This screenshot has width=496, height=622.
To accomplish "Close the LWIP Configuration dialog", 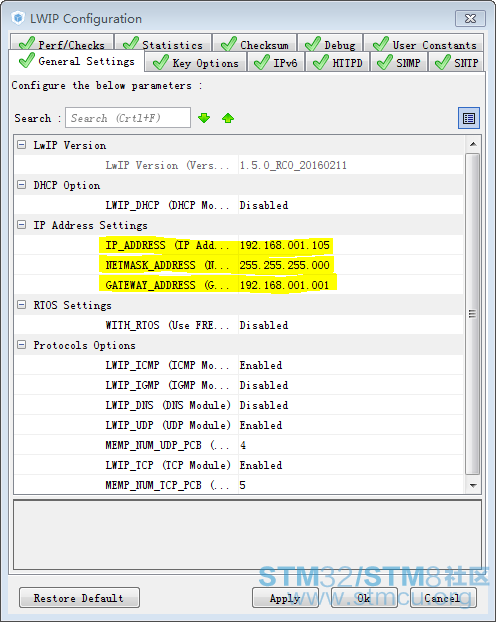I will coord(470,19).
